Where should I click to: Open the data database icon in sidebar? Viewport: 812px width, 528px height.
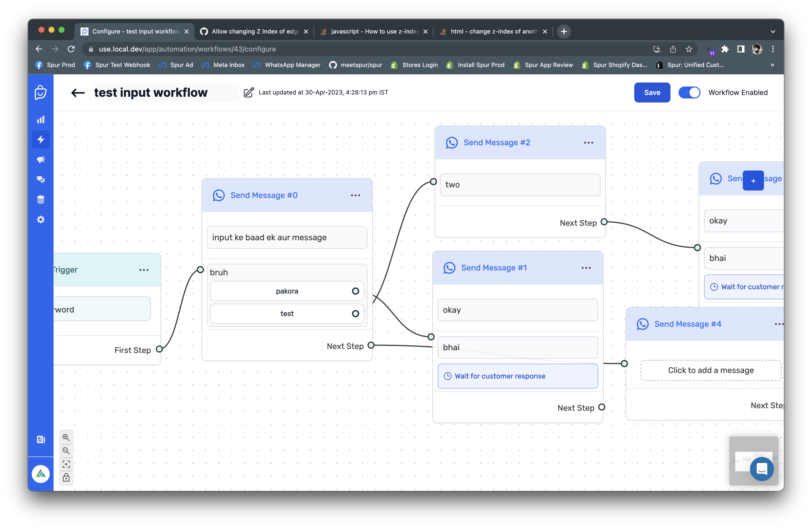[x=40, y=199]
